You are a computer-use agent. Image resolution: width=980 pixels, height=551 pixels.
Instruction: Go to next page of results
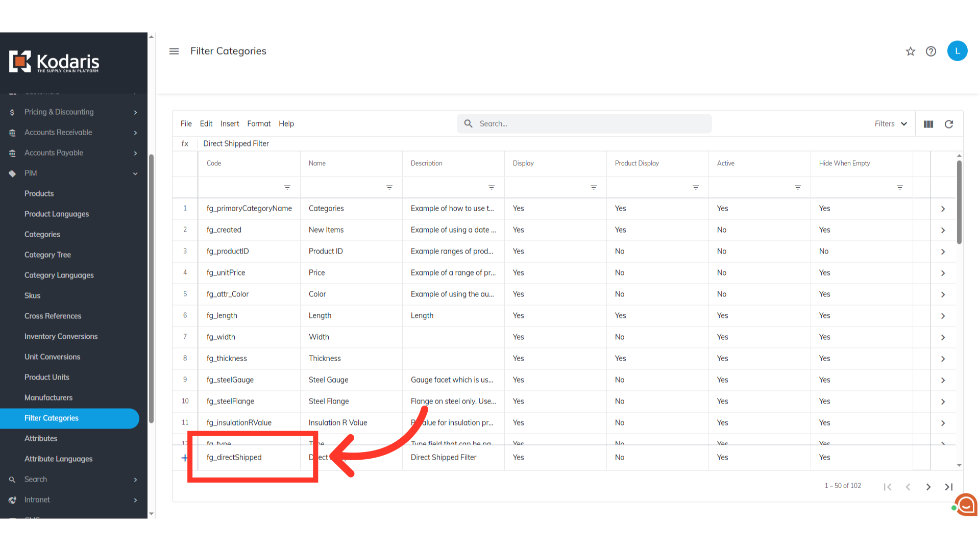pyautogui.click(x=928, y=487)
